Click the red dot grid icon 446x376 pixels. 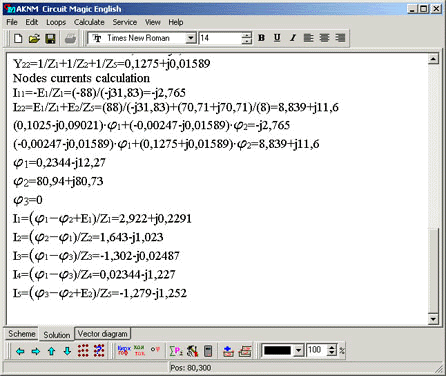coord(83,351)
